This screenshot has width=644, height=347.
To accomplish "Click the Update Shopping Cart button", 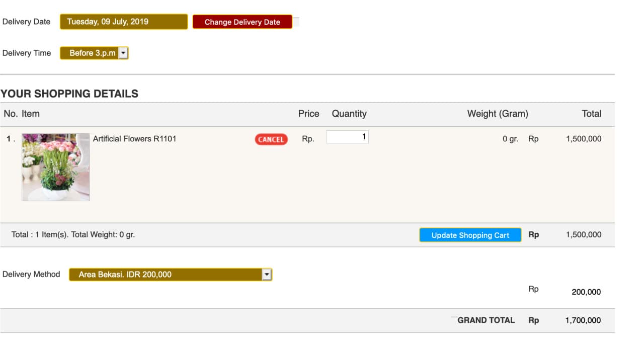I will point(470,235).
